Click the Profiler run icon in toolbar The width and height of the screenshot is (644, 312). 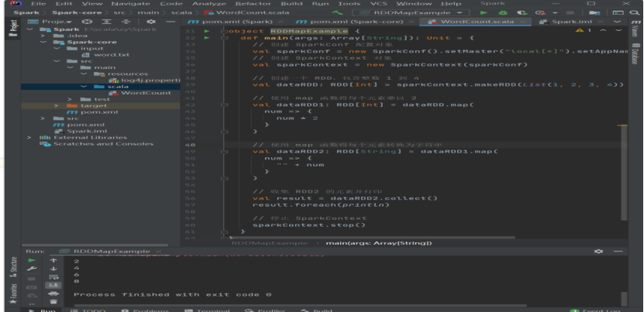tap(540, 12)
